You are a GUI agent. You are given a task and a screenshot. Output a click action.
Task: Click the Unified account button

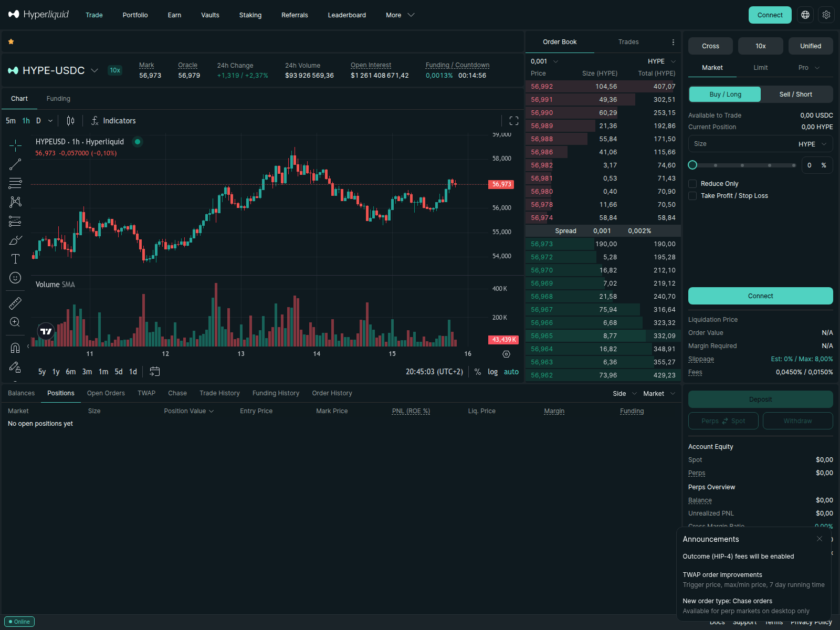pos(811,46)
